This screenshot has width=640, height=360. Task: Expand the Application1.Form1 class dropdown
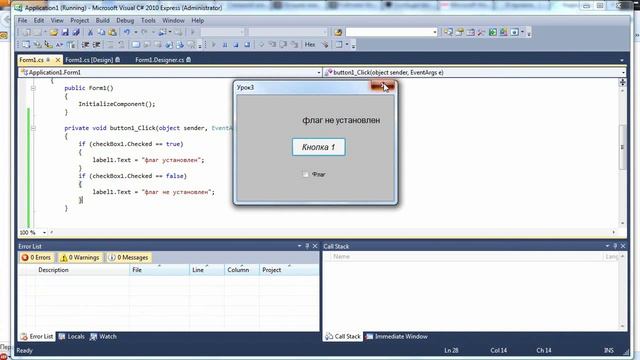click(319, 73)
